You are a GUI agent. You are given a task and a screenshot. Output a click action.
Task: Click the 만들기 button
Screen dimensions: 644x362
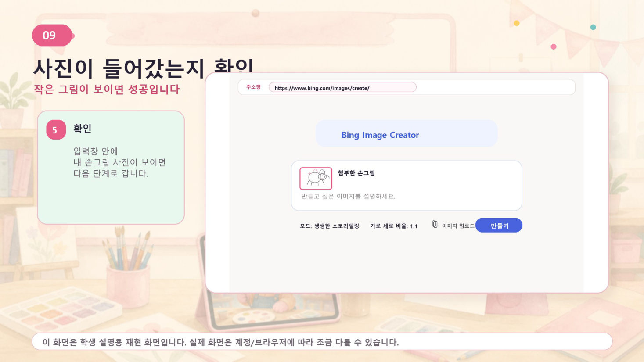499,226
